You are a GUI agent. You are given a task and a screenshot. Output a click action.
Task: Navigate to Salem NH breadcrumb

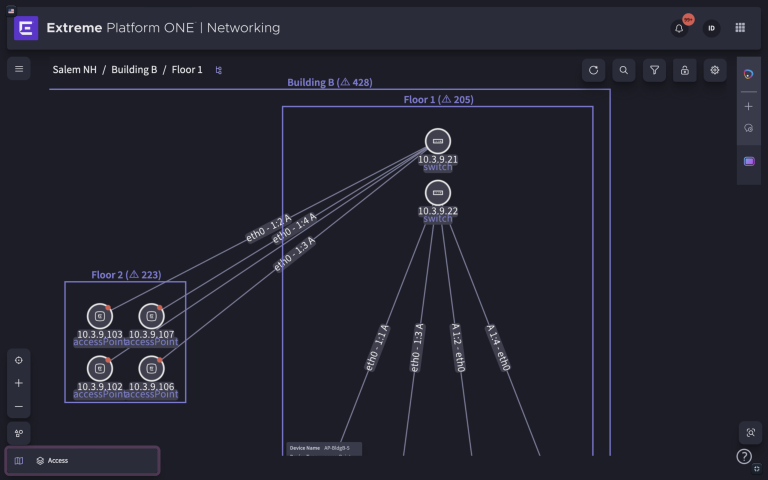click(74, 70)
